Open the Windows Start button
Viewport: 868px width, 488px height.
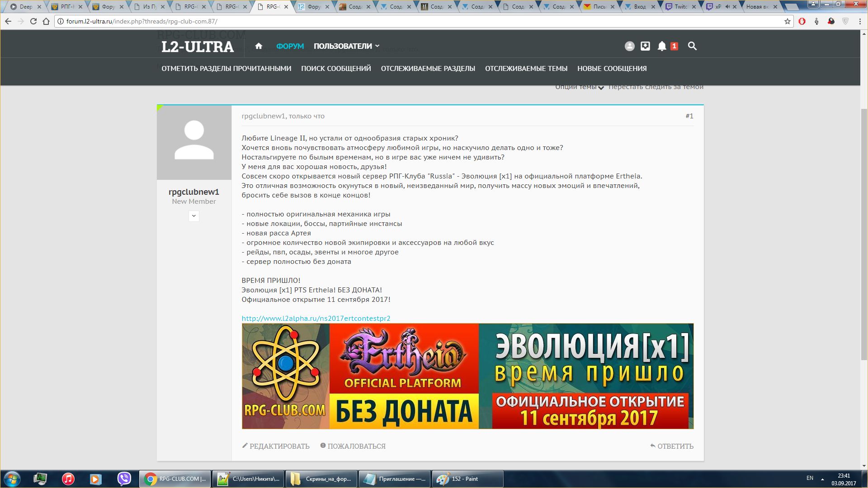(x=12, y=479)
